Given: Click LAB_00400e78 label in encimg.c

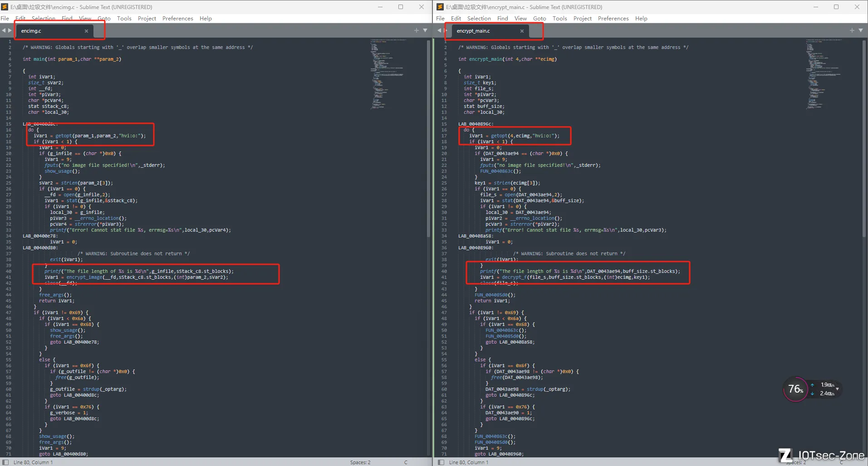Looking at the screenshot, I should point(40,236).
